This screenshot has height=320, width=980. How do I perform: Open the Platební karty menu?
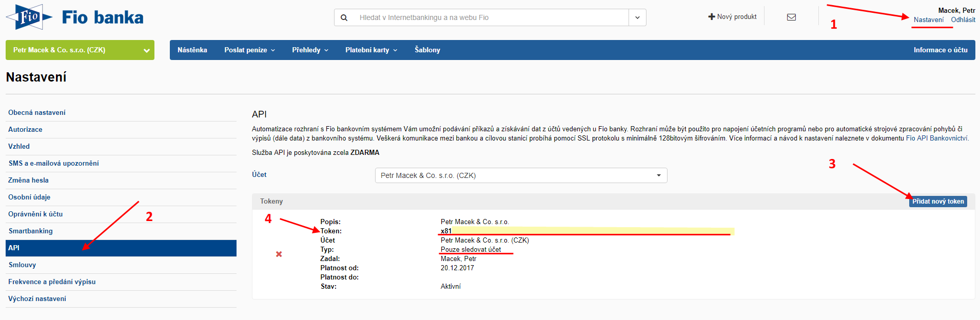(371, 50)
